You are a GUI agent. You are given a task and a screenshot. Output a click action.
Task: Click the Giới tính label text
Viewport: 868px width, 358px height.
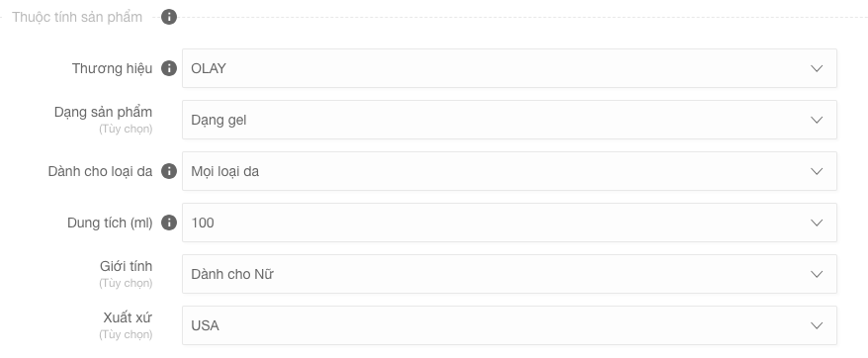pos(126,267)
